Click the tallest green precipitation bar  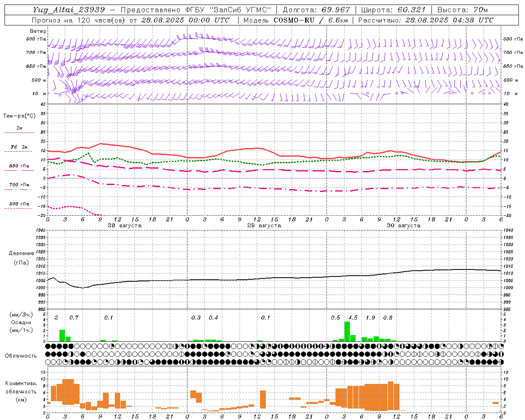click(x=347, y=331)
